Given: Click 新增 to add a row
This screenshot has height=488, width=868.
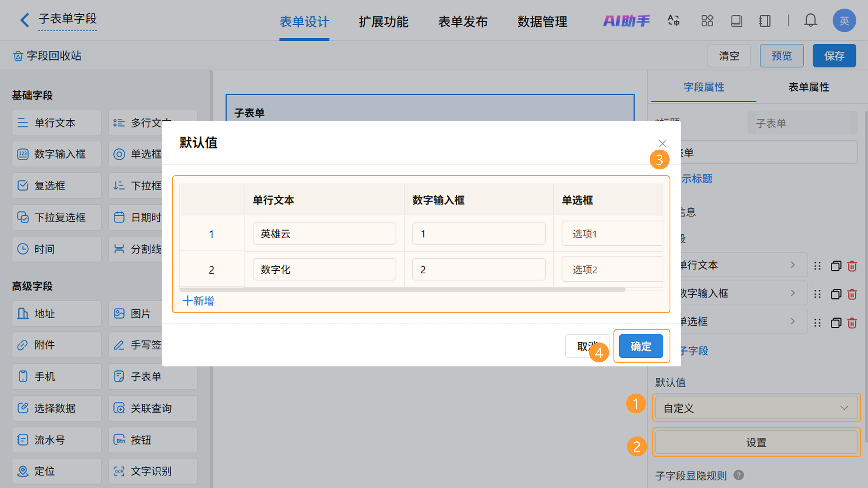Looking at the screenshot, I should click(x=198, y=301).
